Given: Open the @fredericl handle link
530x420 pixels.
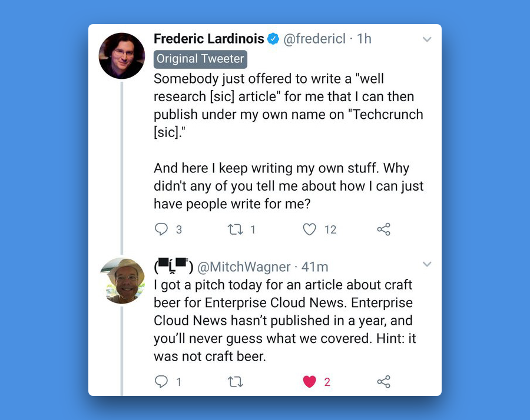Looking at the screenshot, I should 314,39.
